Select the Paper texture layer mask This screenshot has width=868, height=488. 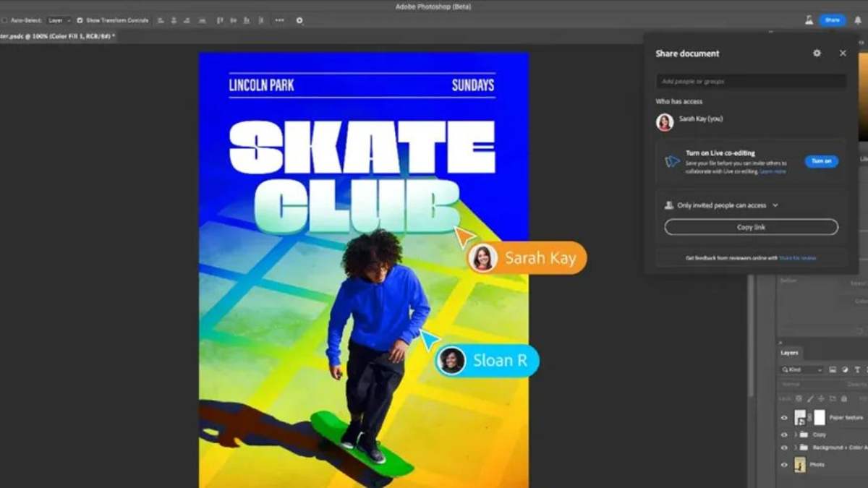coord(820,418)
